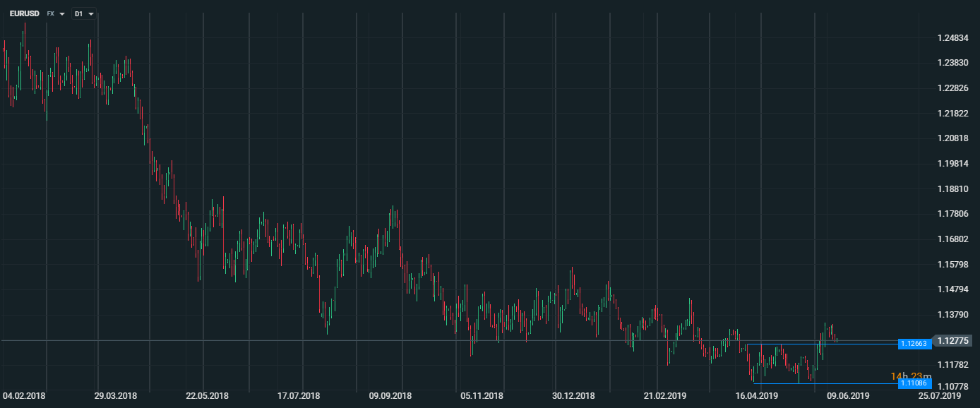The image size is (980, 408).
Task: Select the blue 1.12663 price level tag
Action: [x=915, y=344]
